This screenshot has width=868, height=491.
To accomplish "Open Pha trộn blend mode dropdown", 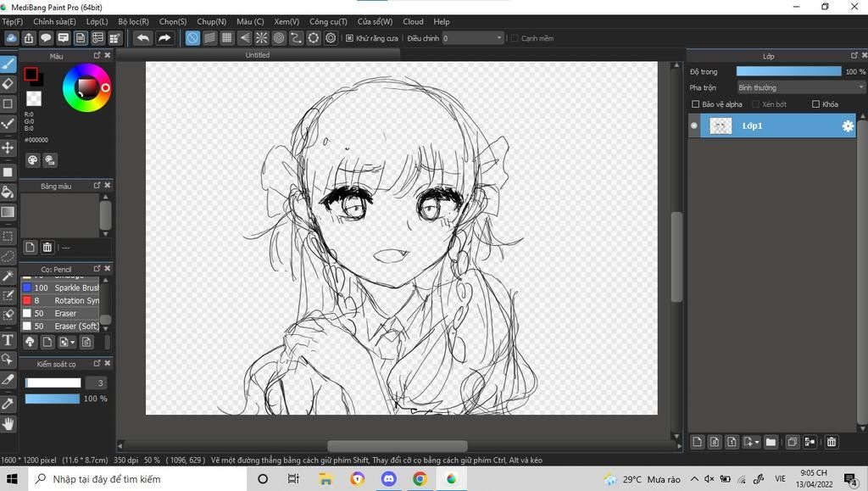I will (801, 87).
